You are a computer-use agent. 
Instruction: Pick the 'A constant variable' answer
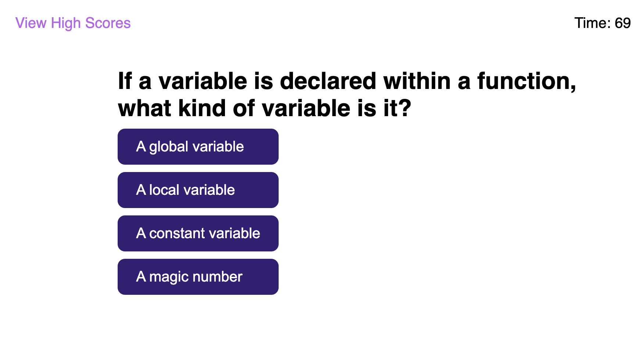pos(198,233)
